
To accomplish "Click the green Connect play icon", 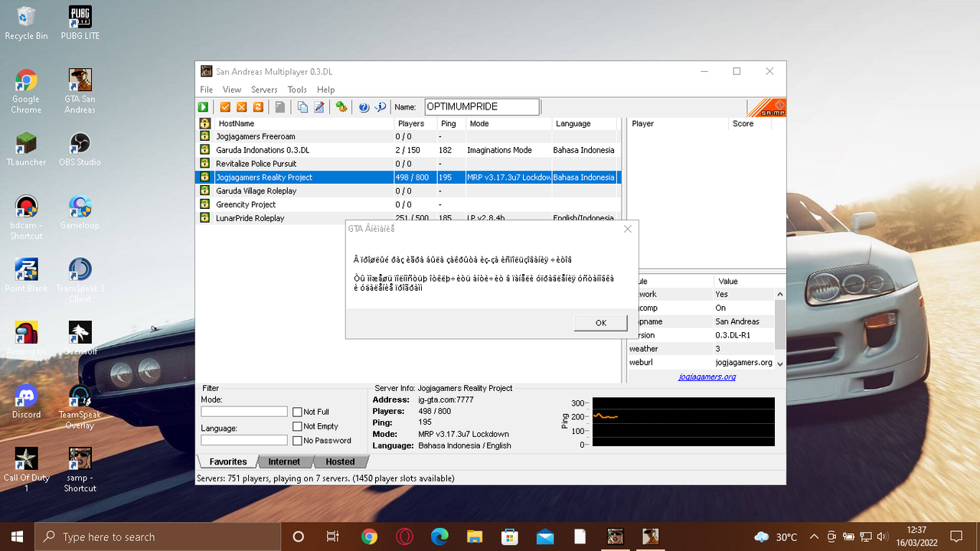I will pos(204,107).
